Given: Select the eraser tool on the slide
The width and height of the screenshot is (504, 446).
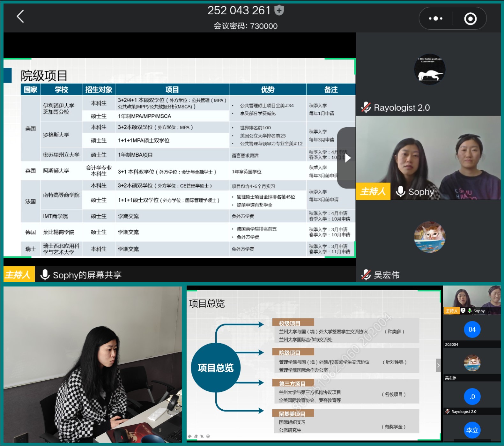Looking at the screenshot, I should (196, 436).
